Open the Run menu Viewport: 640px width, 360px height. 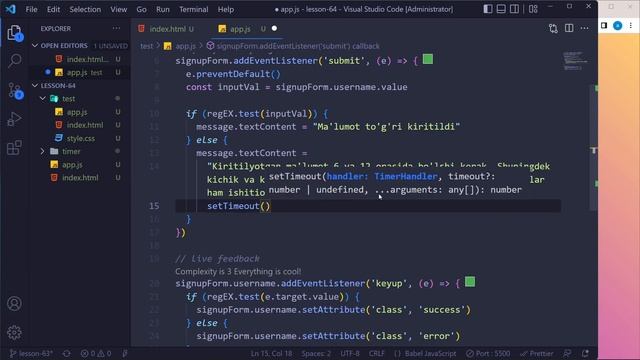click(x=162, y=9)
